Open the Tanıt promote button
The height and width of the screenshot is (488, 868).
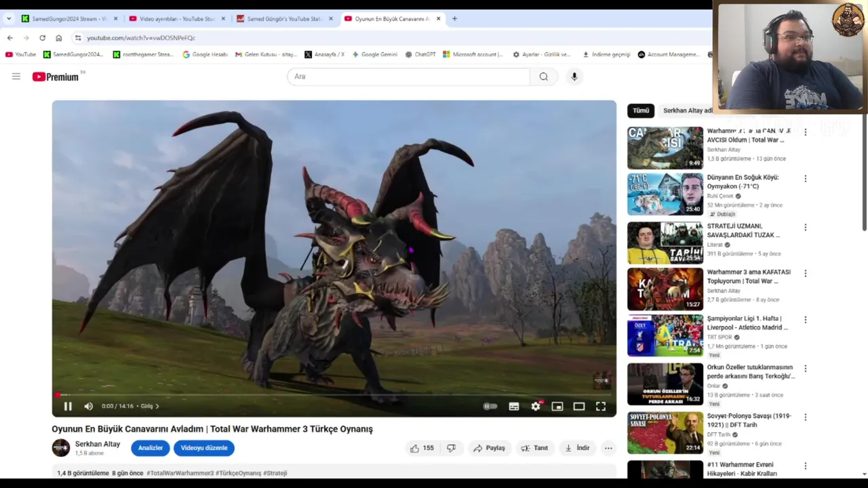tap(534, 448)
